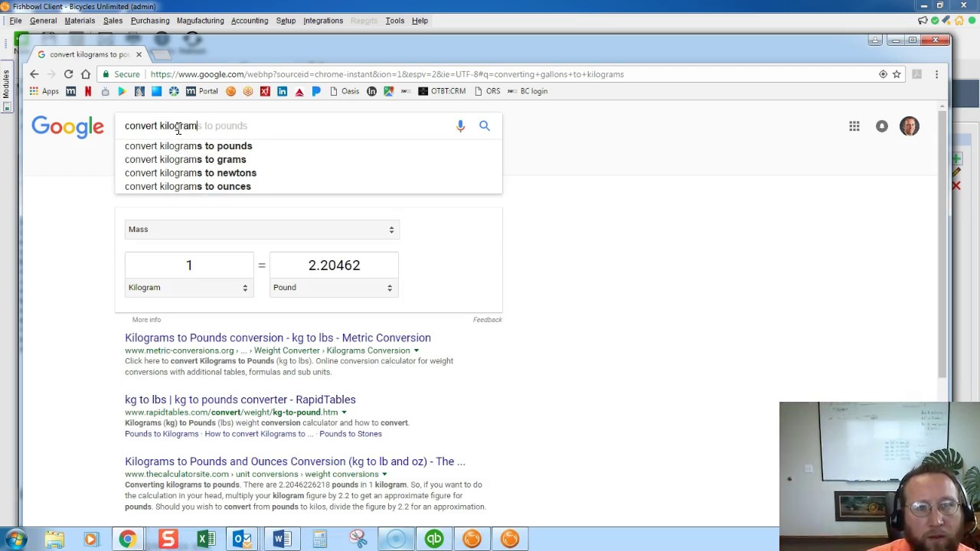Open the OTBT:CRM bookmark
Image resolution: width=980 pixels, height=551 pixels.
point(442,91)
